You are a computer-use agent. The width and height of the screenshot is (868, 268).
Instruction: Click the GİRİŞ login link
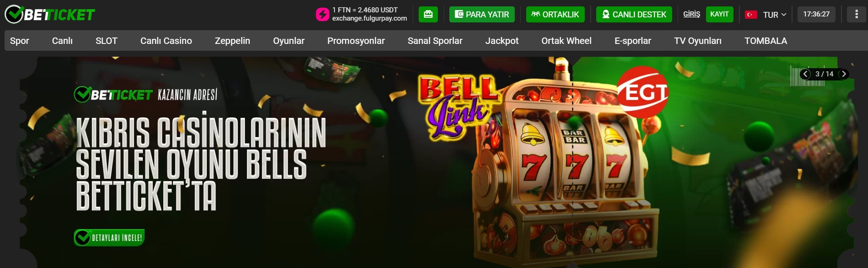tap(691, 14)
